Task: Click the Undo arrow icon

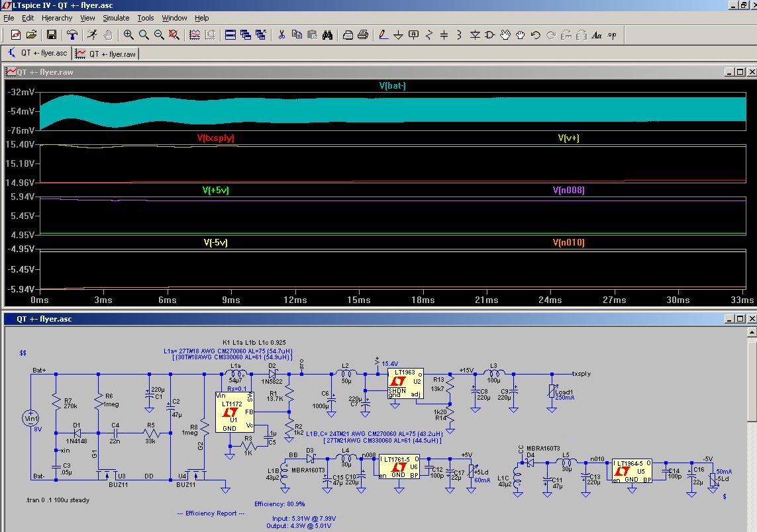Action: [535, 34]
